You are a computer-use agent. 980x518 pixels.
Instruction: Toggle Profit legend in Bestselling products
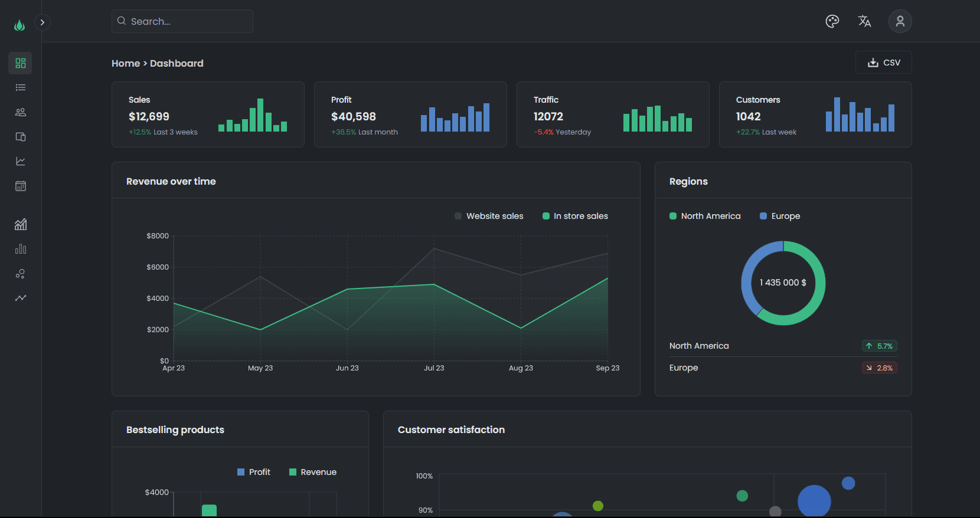[x=254, y=472]
